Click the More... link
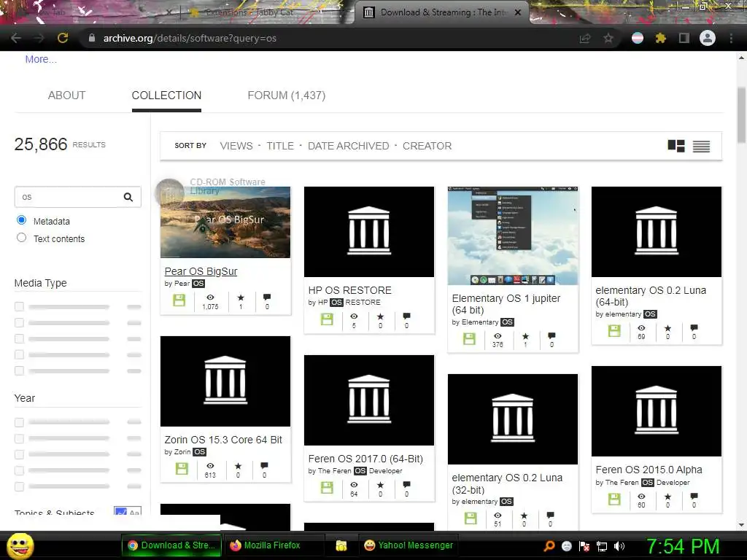This screenshot has height=560, width=747. point(41,59)
